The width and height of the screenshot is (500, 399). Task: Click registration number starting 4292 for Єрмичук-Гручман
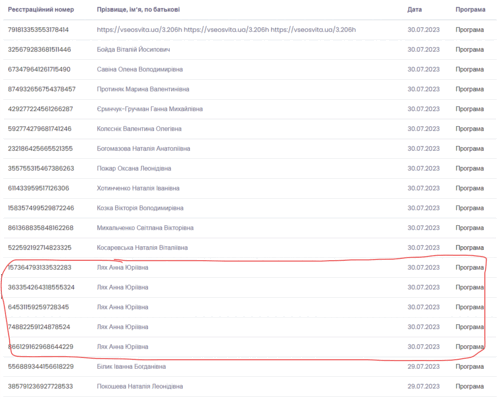pos(40,109)
